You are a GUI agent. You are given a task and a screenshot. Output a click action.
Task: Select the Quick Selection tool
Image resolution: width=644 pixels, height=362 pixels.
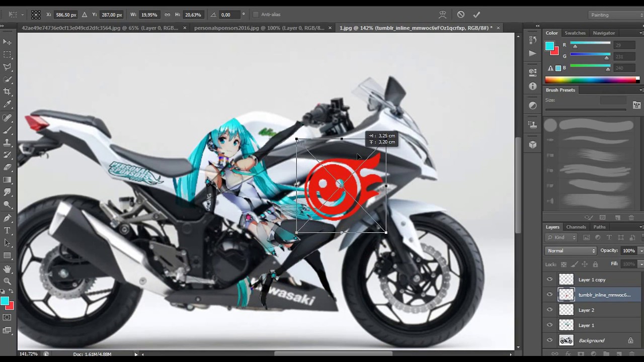(7, 79)
